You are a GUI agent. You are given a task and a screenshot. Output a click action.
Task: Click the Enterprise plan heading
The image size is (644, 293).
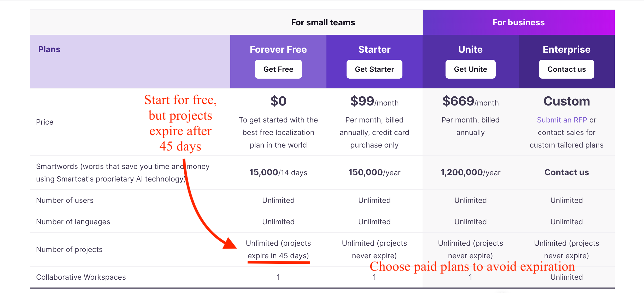pyautogui.click(x=566, y=49)
